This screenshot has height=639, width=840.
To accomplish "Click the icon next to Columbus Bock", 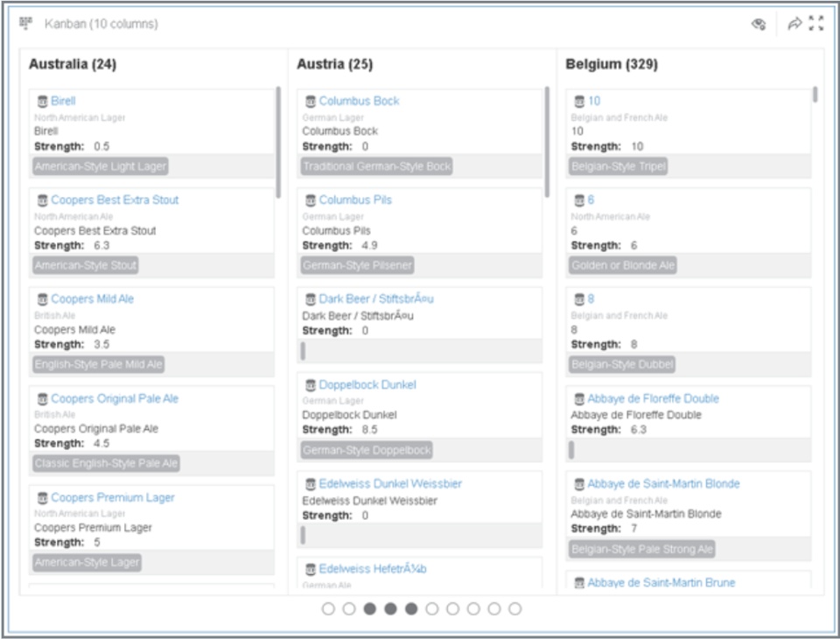I will [x=310, y=102].
